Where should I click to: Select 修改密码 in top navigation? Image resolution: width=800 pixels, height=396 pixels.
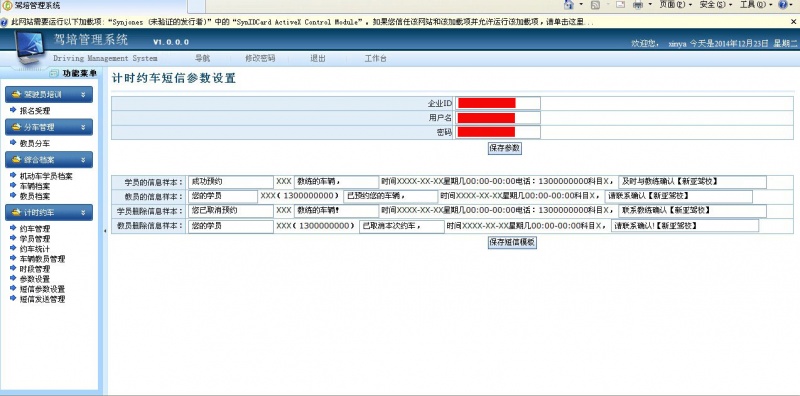[x=260, y=58]
